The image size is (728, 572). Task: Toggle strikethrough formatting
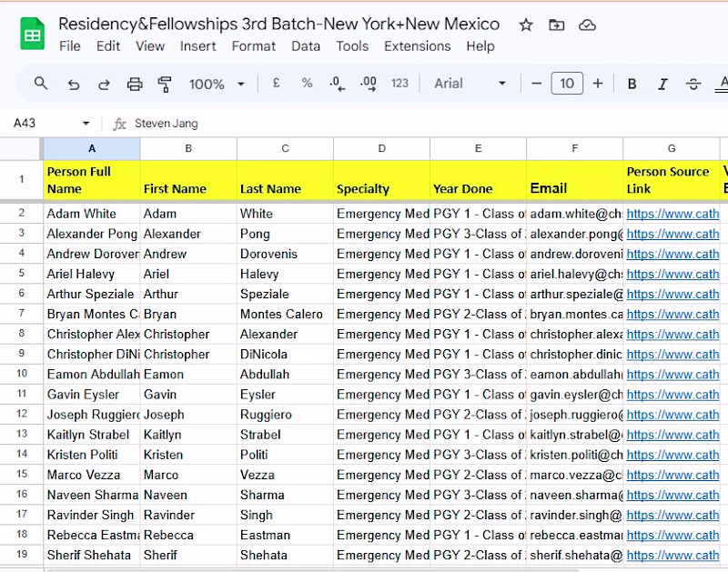pyautogui.click(x=693, y=84)
